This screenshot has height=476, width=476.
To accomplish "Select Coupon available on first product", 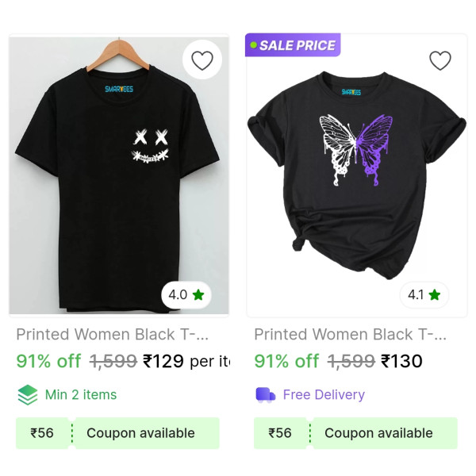I will [140, 433].
